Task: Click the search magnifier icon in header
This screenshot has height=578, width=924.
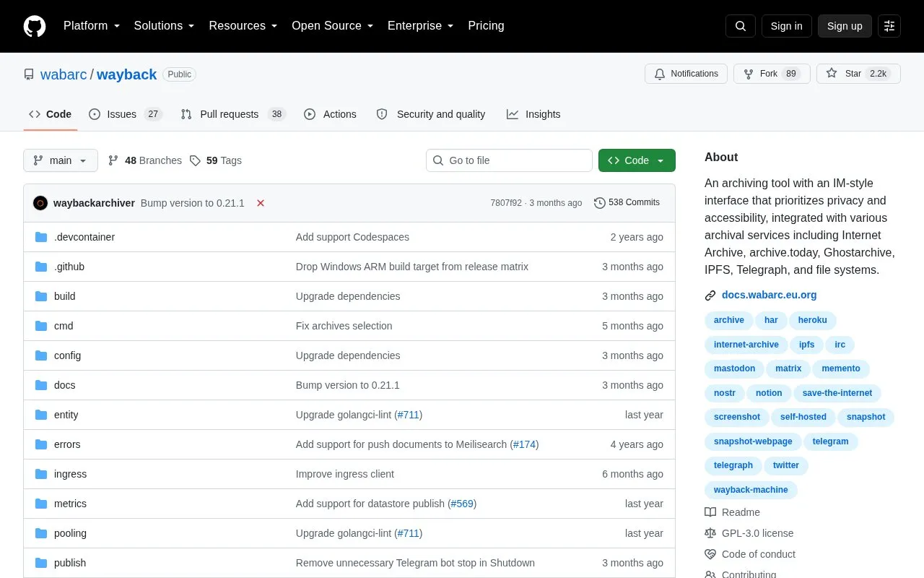Action: click(741, 26)
